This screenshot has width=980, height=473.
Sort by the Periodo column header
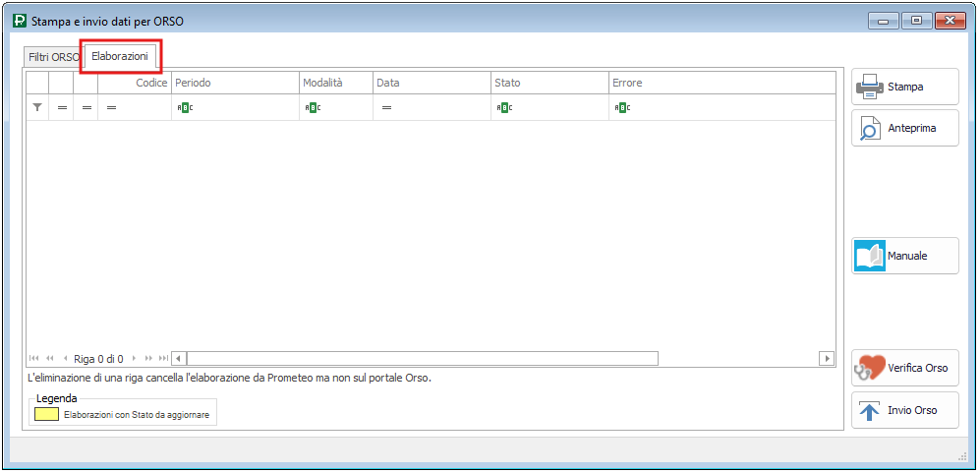(236, 83)
